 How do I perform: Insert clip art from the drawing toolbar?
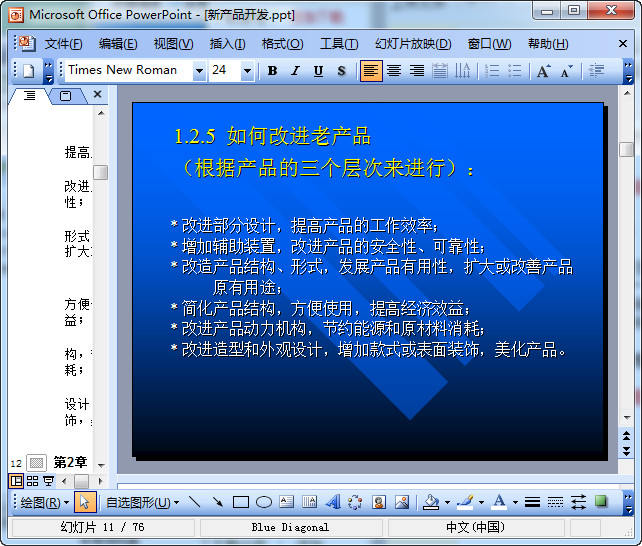[x=379, y=502]
